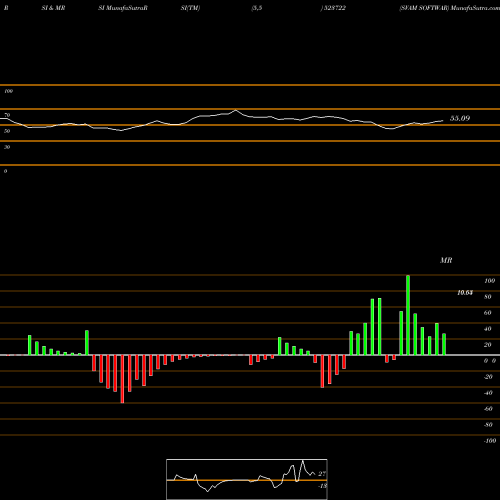This screenshot has height=500, width=500.
Task: Click the -18 value in mini chart
Action: [322, 486]
